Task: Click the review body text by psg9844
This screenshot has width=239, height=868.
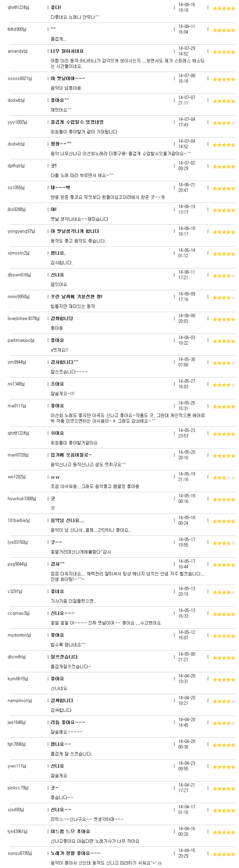Action: (x=128, y=576)
